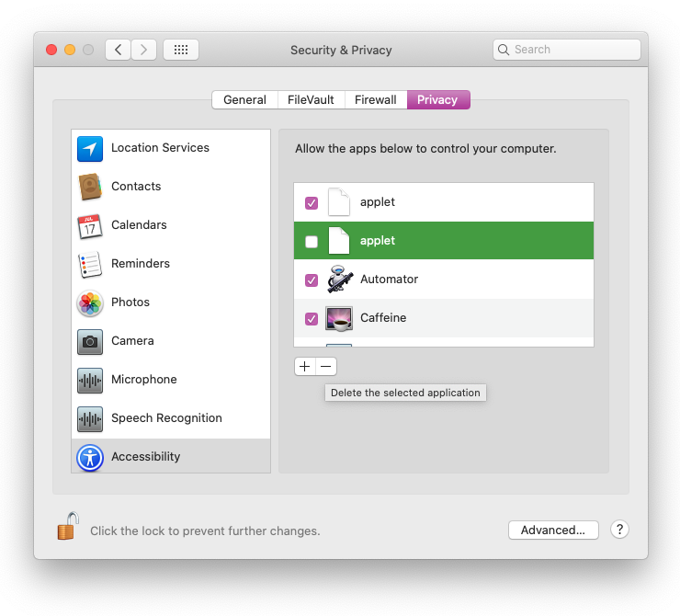Switch to the Firewall tab
The width and height of the screenshot is (680, 616).
click(x=376, y=99)
